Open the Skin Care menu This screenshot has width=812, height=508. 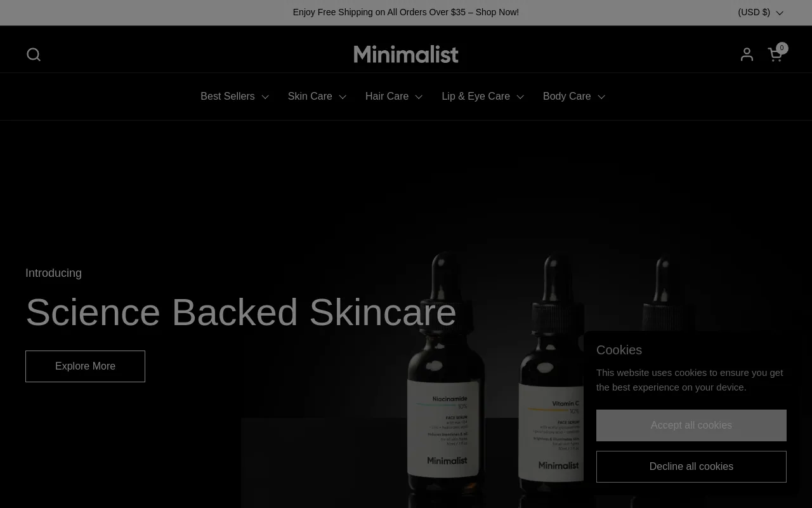point(310,97)
